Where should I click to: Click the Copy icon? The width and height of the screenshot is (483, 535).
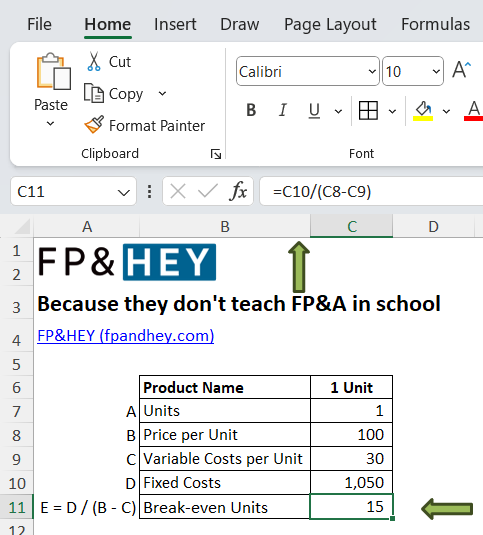click(x=94, y=93)
